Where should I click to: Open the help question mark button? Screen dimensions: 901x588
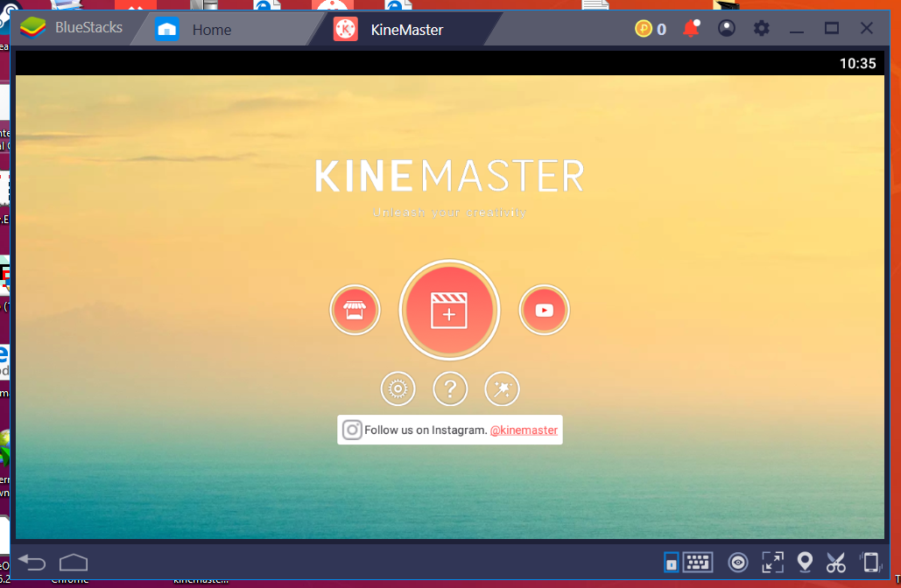click(x=450, y=388)
